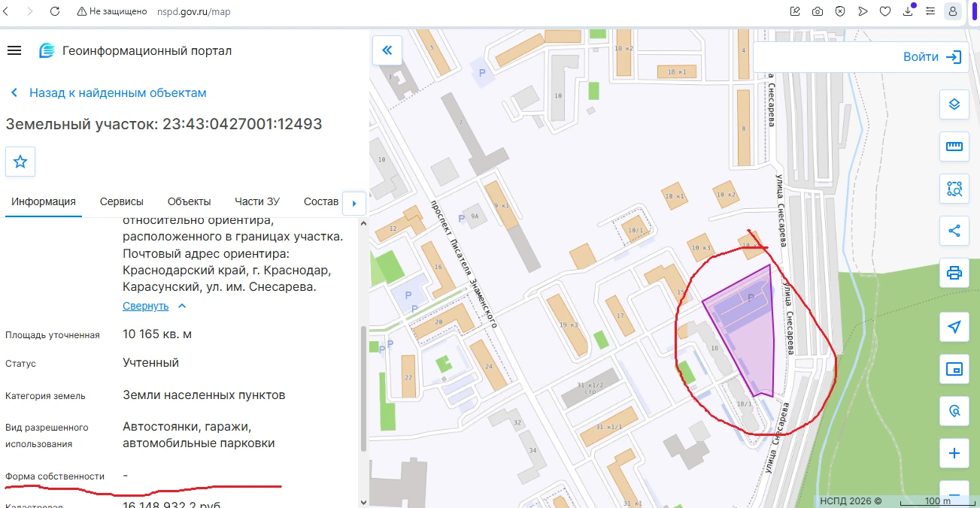This screenshot has width=980, height=508.
Task: Click the Геоинформационный портал logo
Action: [135, 50]
